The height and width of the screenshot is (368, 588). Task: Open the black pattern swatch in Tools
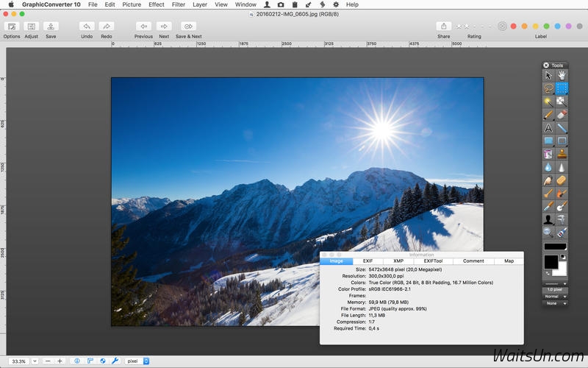tap(555, 247)
